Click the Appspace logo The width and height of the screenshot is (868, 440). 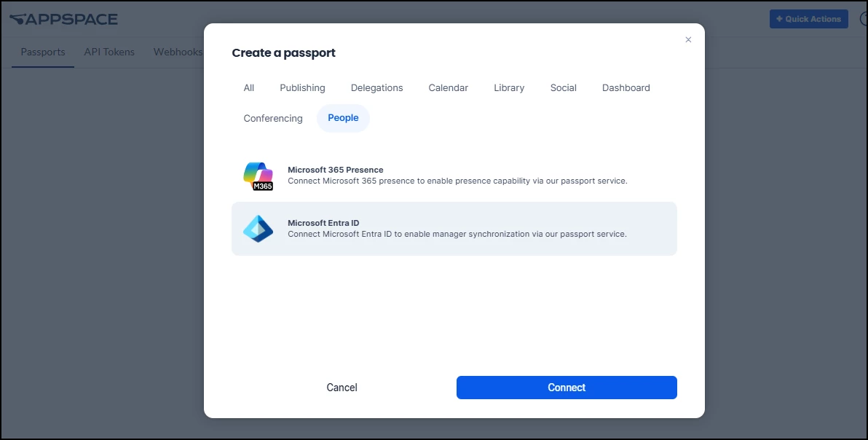click(63, 20)
